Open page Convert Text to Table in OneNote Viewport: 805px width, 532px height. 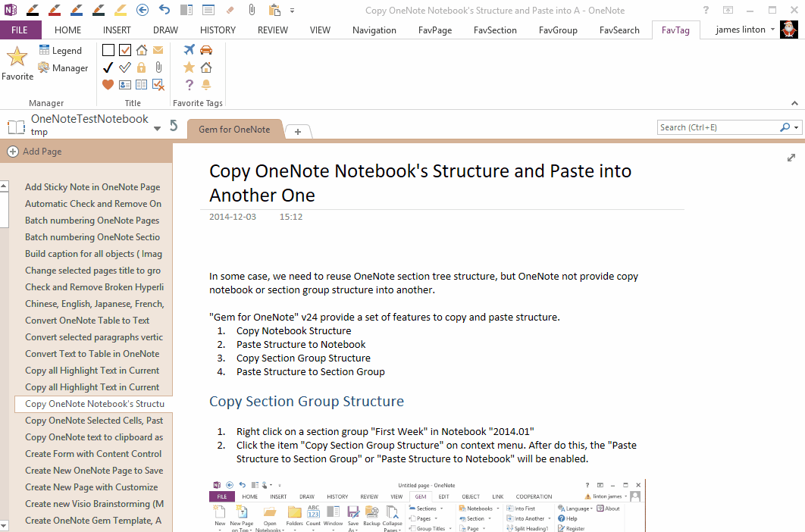point(92,354)
